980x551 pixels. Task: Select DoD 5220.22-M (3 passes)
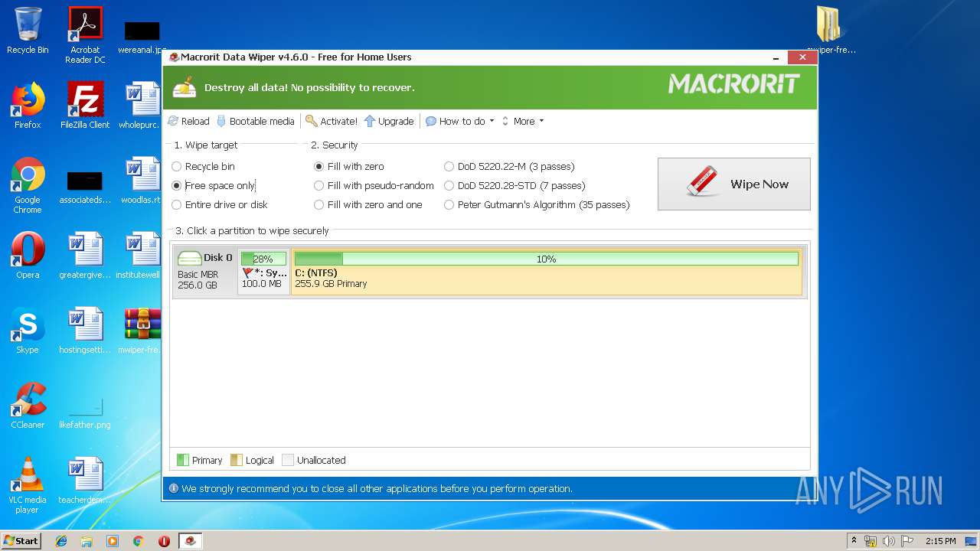(x=509, y=166)
